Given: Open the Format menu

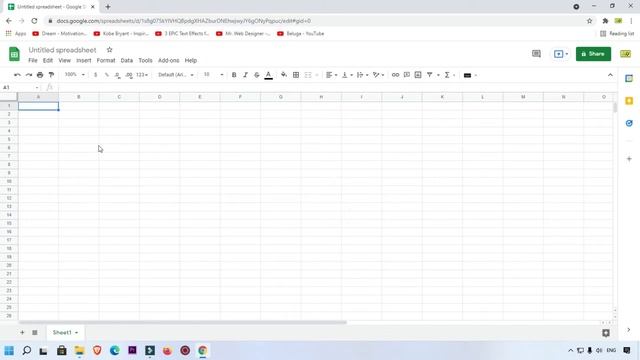Looking at the screenshot, I should coord(106,60).
